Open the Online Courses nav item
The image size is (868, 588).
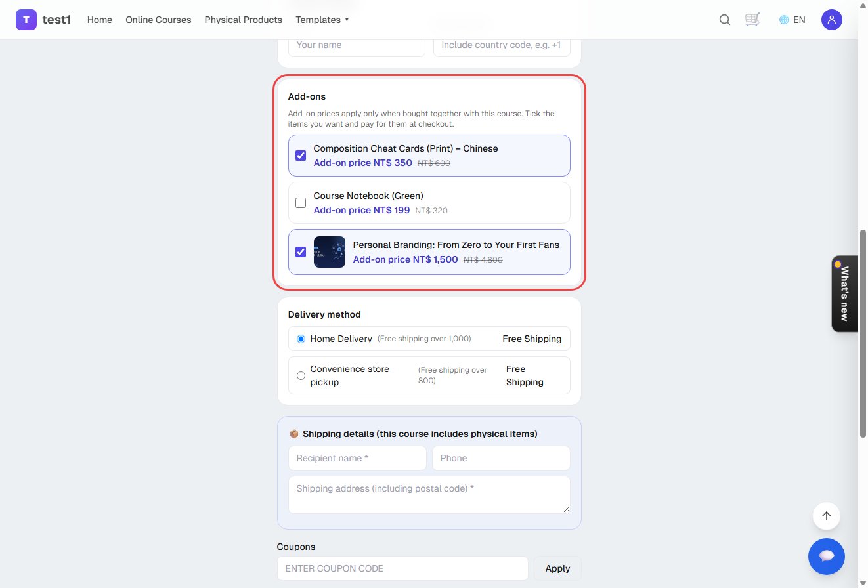(158, 20)
